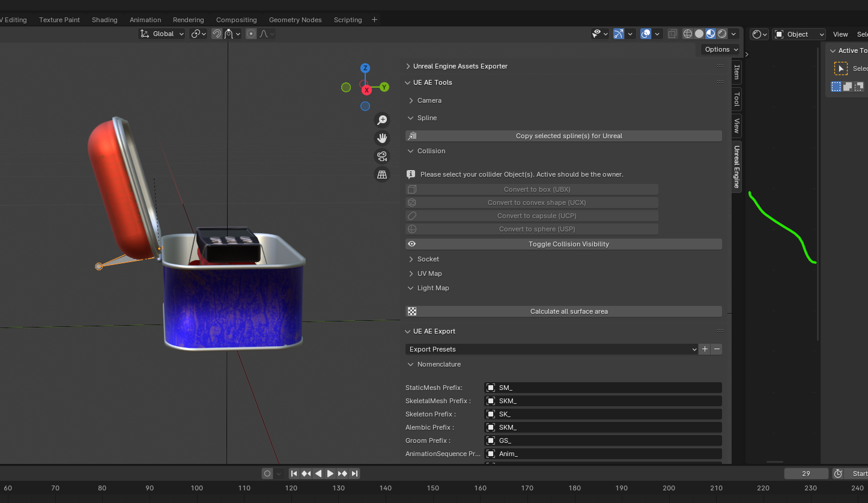
Task: Click the zoom magnifier icon in viewport
Action: pos(381,120)
